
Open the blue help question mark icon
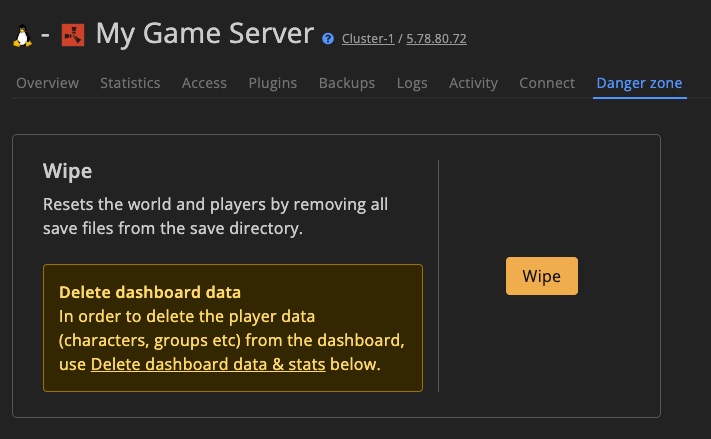point(328,39)
